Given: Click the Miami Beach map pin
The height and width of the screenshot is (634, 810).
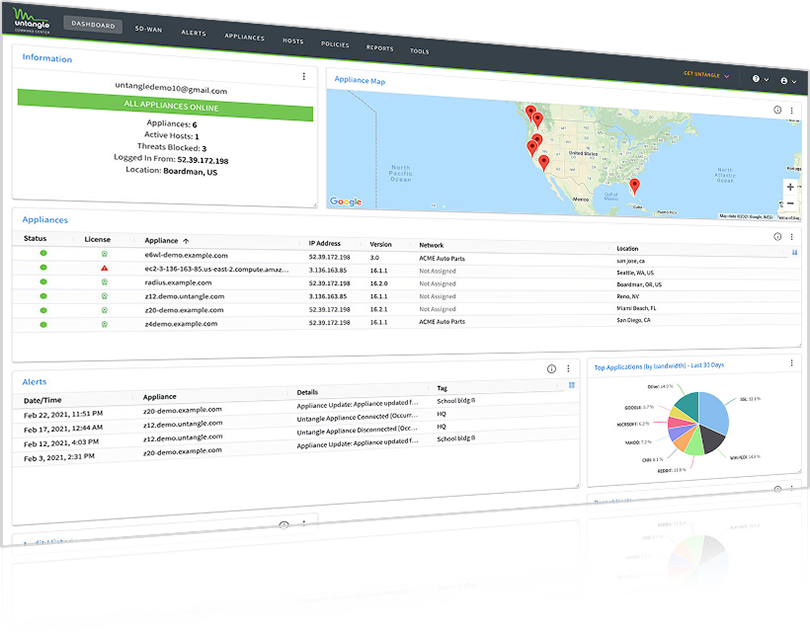Looking at the screenshot, I should click(x=635, y=186).
